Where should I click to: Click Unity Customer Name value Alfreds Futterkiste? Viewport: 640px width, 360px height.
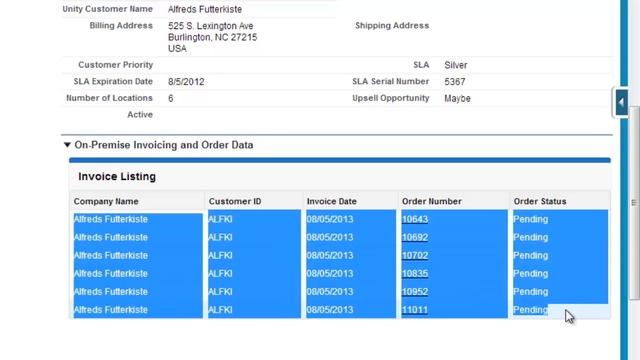coord(205,9)
